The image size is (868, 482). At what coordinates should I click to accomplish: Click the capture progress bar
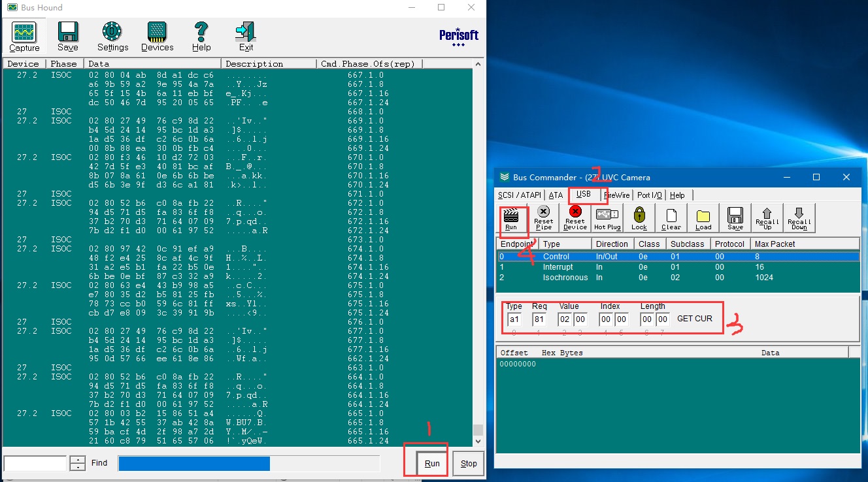[248, 463]
